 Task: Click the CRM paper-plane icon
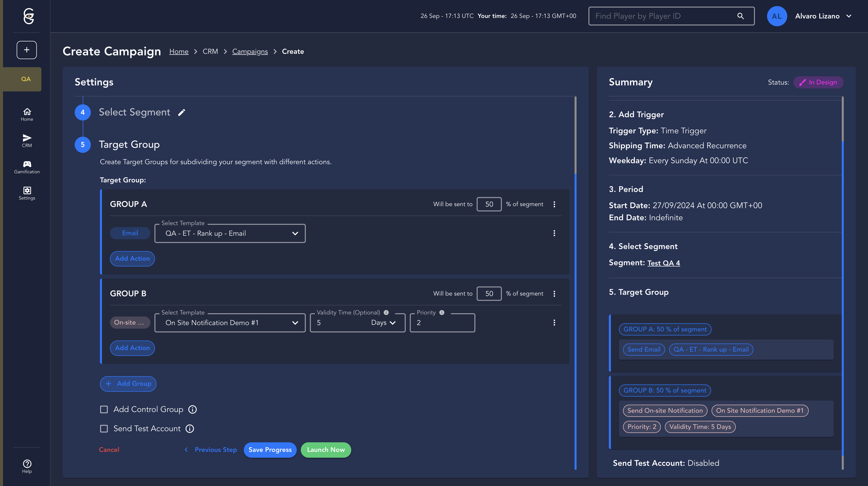(x=27, y=138)
